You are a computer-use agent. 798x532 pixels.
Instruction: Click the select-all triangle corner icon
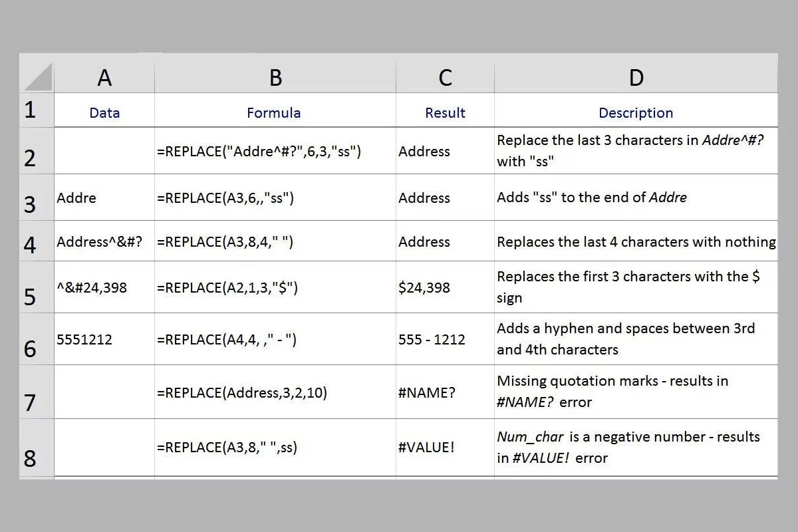[37, 76]
